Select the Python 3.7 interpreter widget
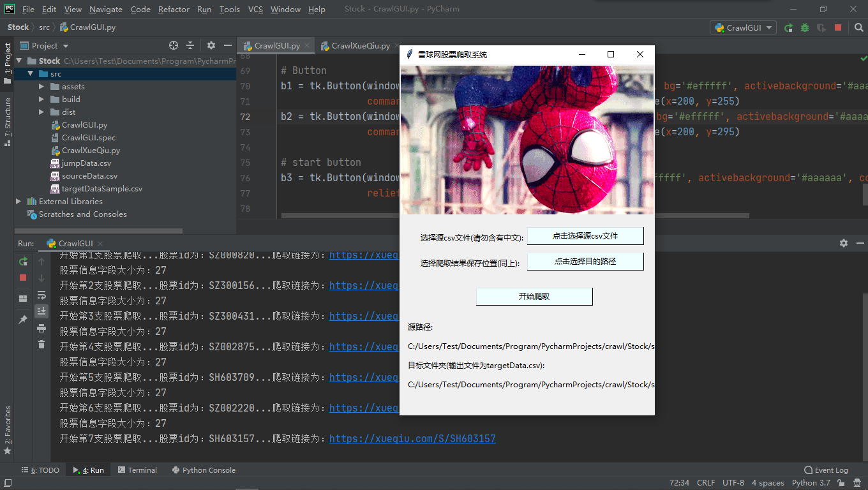This screenshot has width=868, height=490. (x=811, y=483)
